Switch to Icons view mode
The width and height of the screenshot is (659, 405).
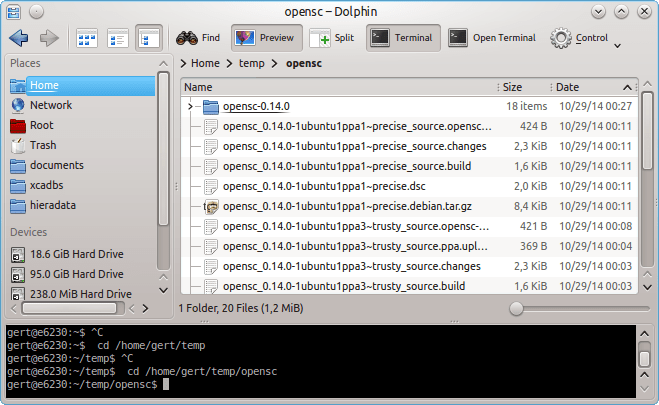pyautogui.click(x=87, y=38)
